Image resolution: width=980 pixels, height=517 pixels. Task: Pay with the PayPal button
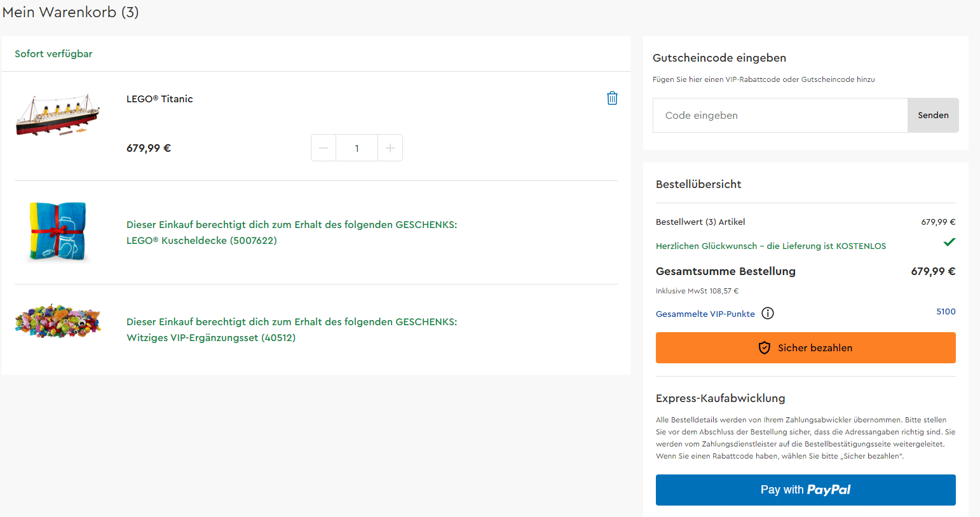coord(806,490)
